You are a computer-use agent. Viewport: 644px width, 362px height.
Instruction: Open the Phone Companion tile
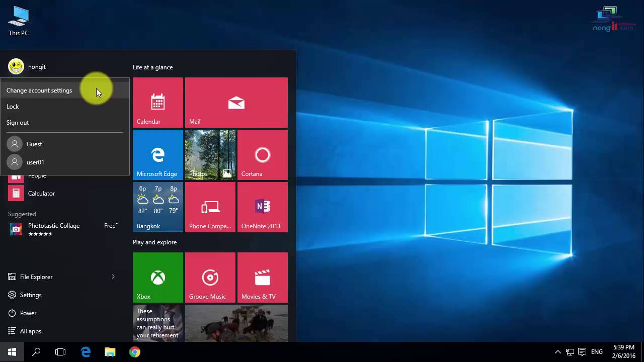coord(210,207)
